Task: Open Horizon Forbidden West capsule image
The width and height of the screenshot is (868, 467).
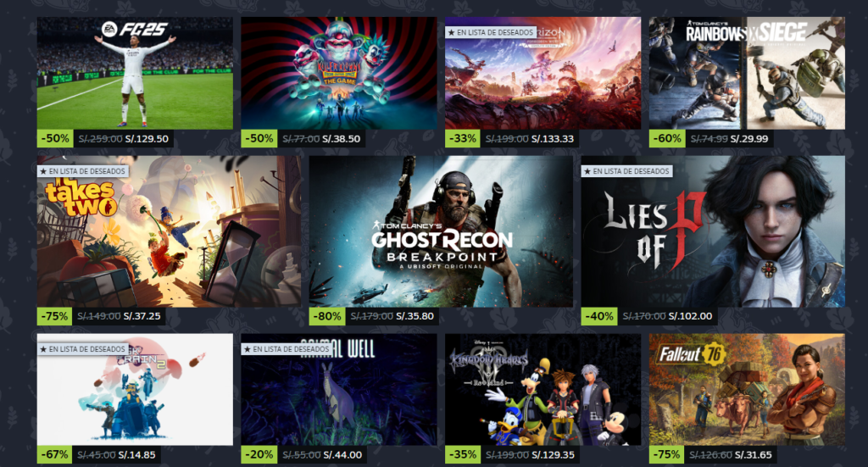Action: point(543,73)
